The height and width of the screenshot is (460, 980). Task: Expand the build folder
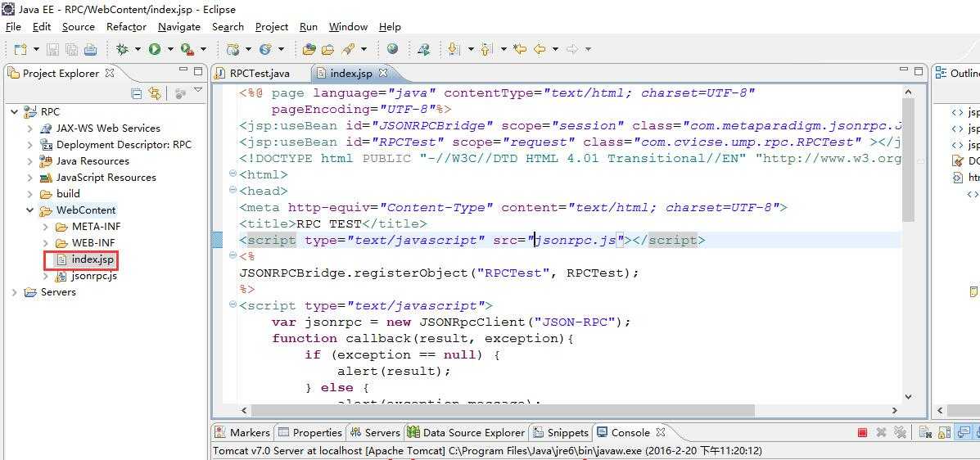click(30, 194)
